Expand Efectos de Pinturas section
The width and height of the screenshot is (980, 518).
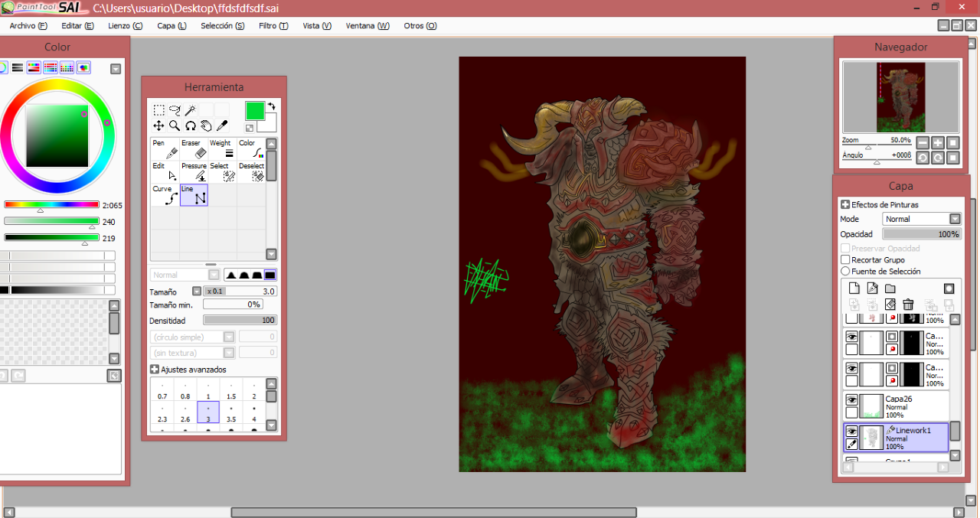(845, 204)
